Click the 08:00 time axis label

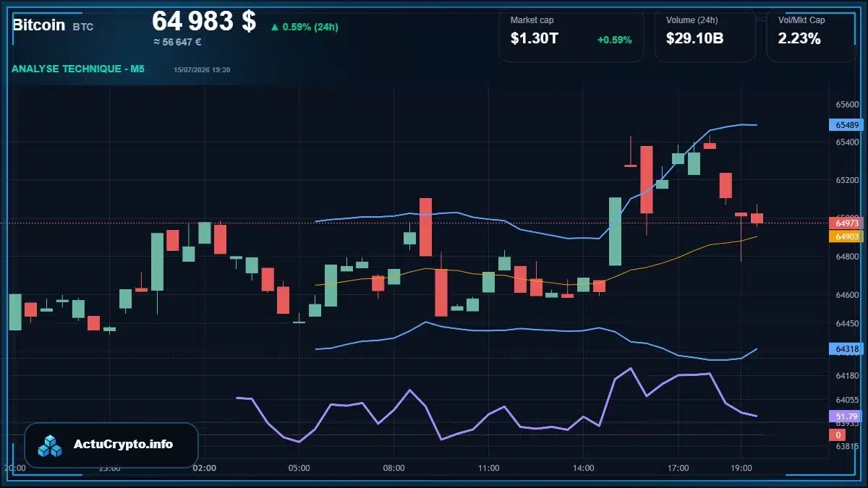tap(394, 468)
